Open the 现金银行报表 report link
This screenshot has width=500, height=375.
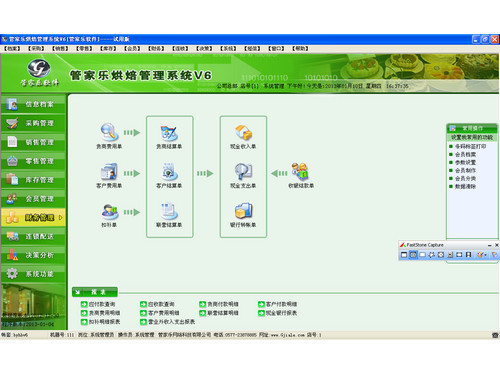tap(278, 313)
